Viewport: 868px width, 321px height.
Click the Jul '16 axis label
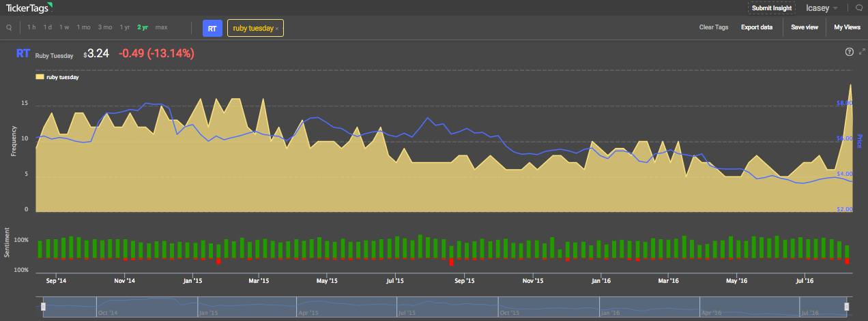click(805, 280)
